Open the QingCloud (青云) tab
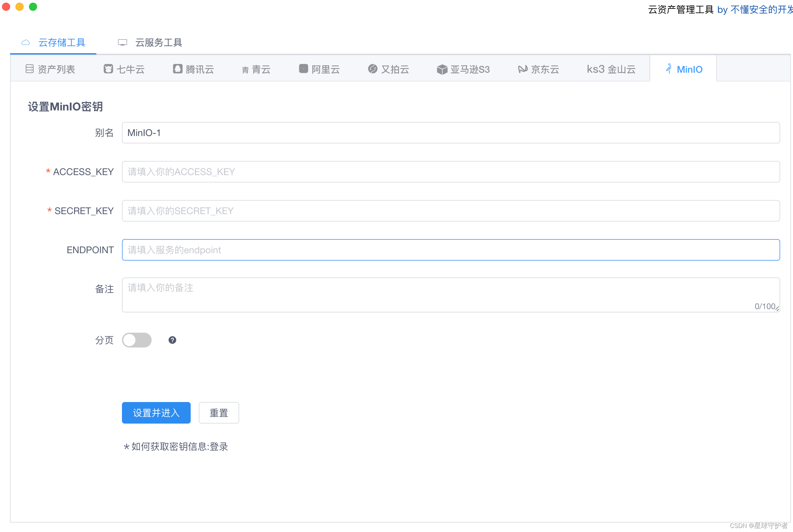Screen dimensions: 793x532 [256, 70]
